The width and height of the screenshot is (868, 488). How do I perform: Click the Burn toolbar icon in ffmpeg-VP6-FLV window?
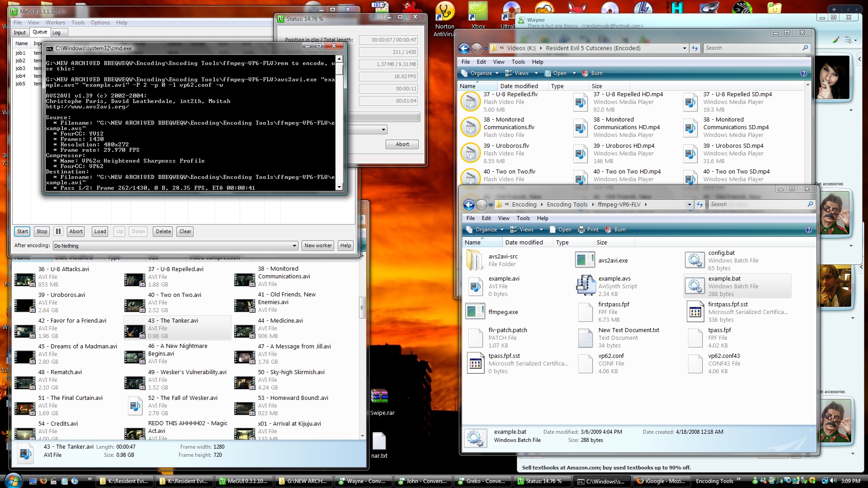tap(609, 230)
